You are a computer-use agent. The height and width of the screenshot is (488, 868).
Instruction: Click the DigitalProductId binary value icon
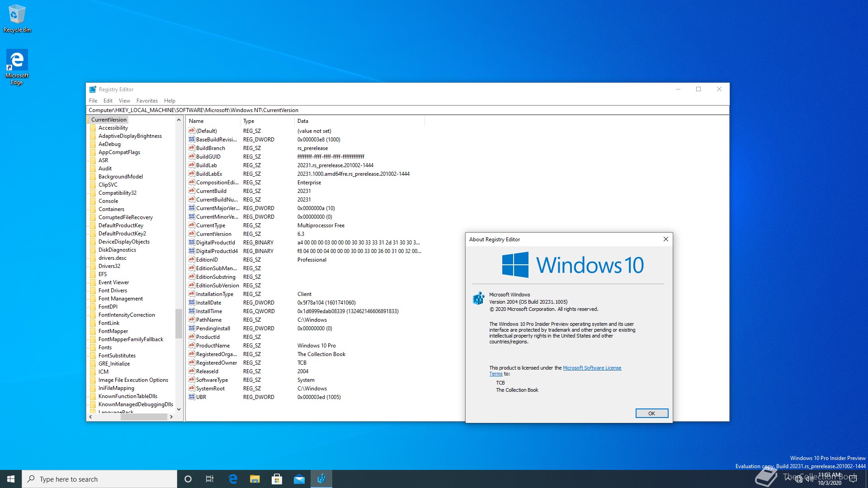point(192,242)
